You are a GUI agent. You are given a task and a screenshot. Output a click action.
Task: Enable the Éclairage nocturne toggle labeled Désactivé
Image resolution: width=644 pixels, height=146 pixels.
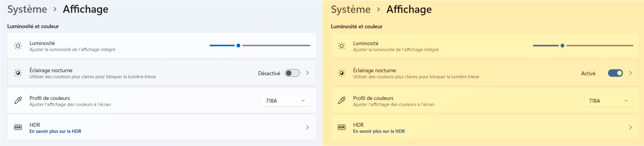(292, 73)
